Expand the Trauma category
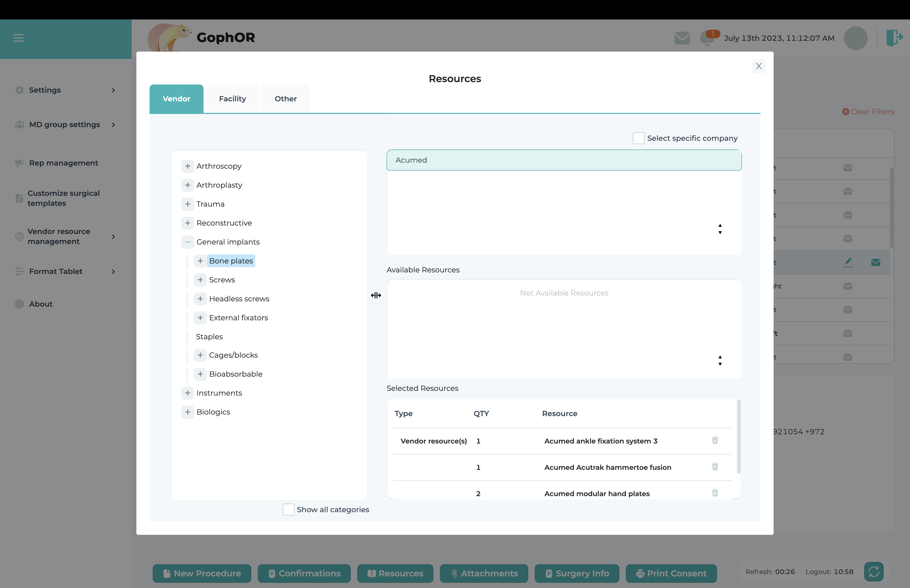910x588 pixels. pos(187,204)
